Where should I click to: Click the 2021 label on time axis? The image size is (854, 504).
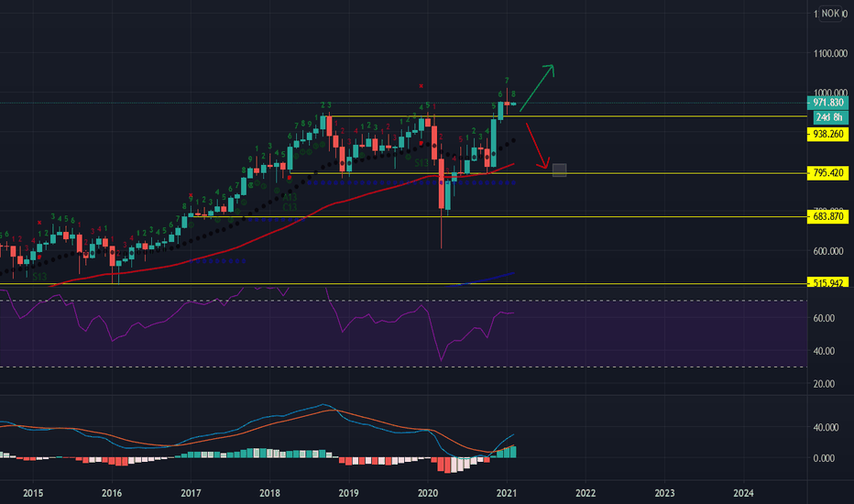click(x=507, y=493)
